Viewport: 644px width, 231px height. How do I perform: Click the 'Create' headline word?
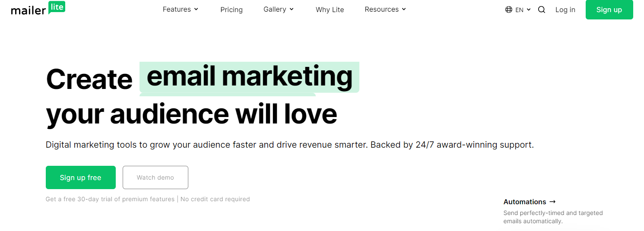coord(89,79)
